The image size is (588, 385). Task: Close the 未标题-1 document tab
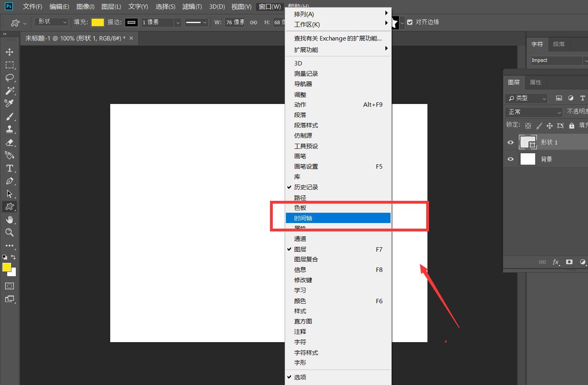131,38
